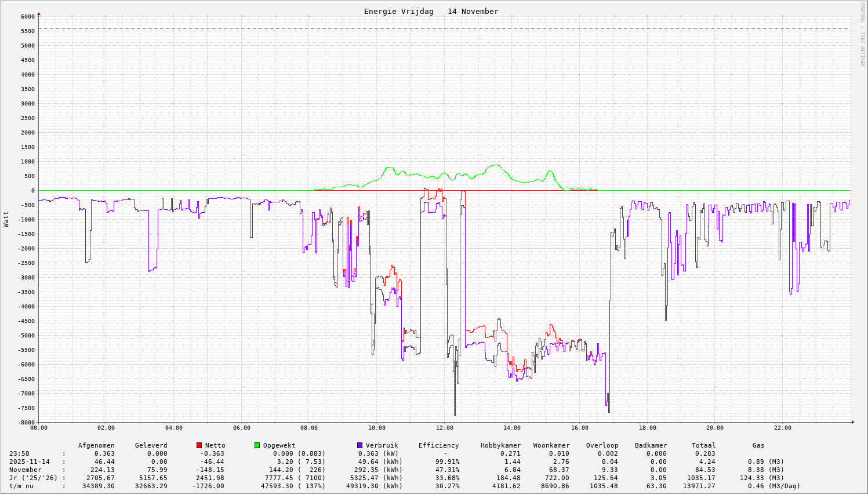Select the November row label
868x494 pixels.
pos(25,470)
